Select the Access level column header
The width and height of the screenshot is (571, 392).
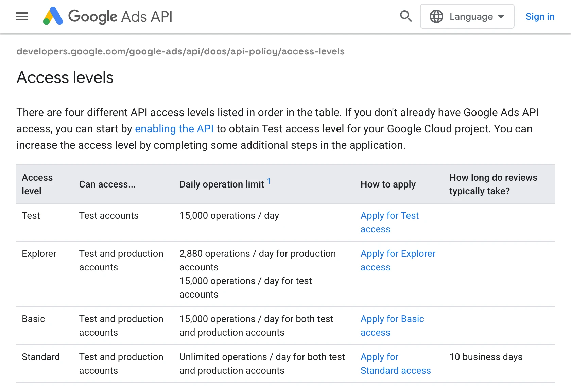point(37,184)
